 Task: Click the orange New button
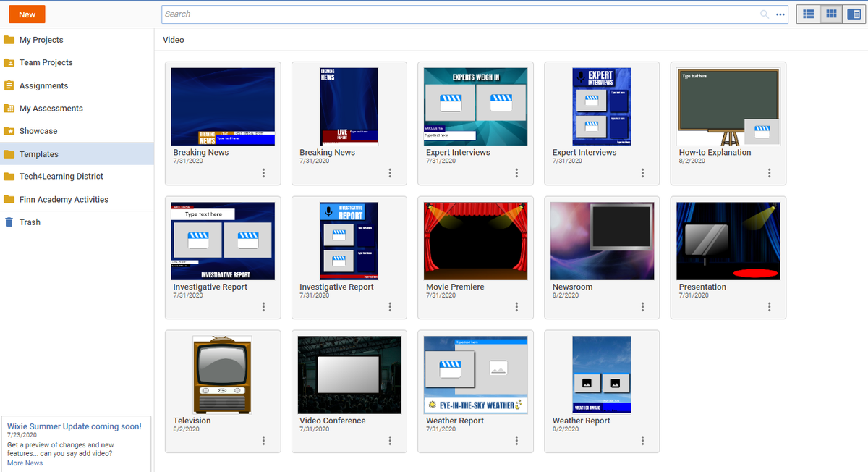pyautogui.click(x=27, y=14)
